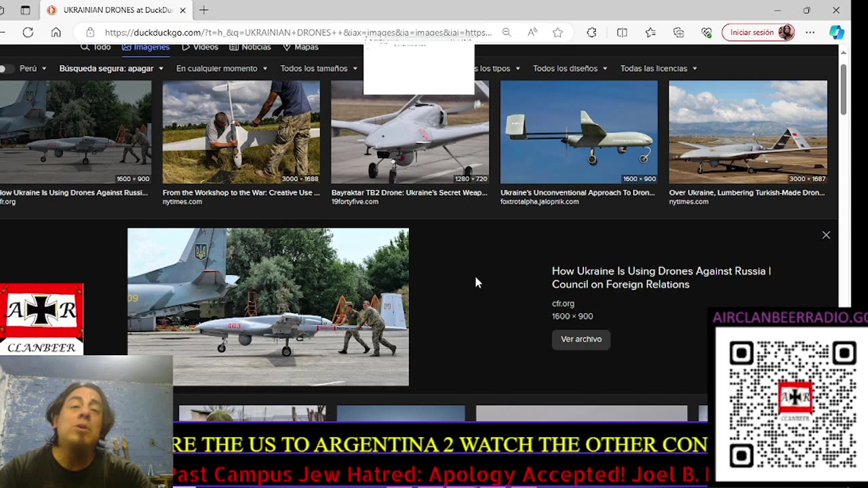Open the collections icon
This screenshot has width=868, height=488.
pos(679,33)
